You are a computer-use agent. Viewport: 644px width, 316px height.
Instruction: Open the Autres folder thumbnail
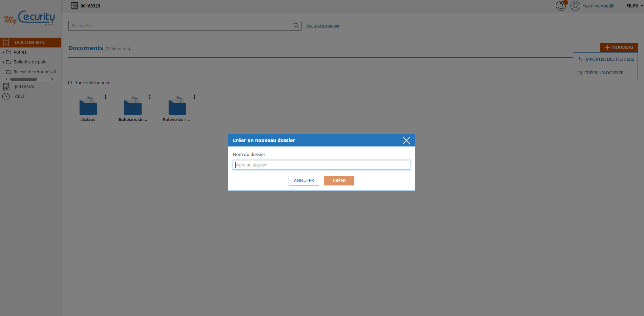click(88, 106)
